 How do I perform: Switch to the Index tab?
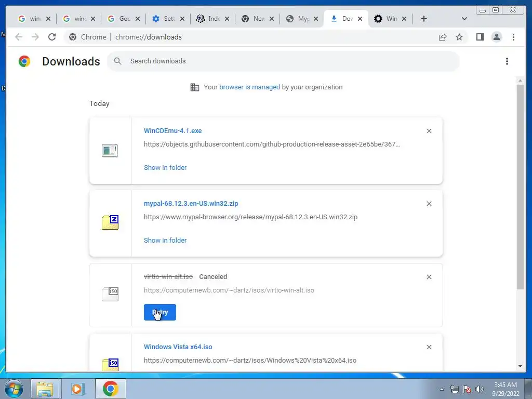(209, 19)
